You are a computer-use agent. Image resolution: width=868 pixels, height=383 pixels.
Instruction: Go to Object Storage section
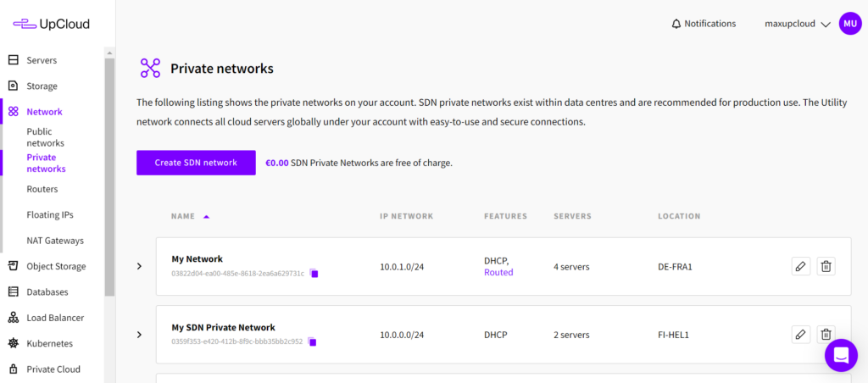click(56, 266)
